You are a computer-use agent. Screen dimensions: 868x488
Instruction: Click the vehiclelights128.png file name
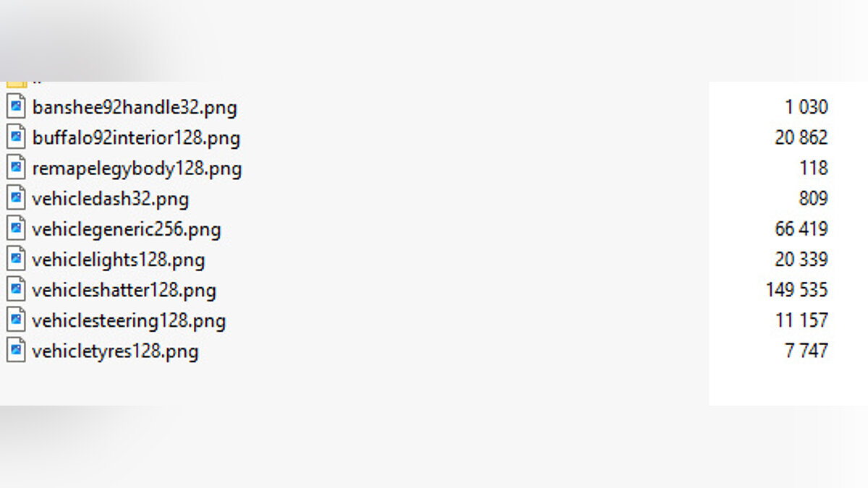(x=119, y=260)
